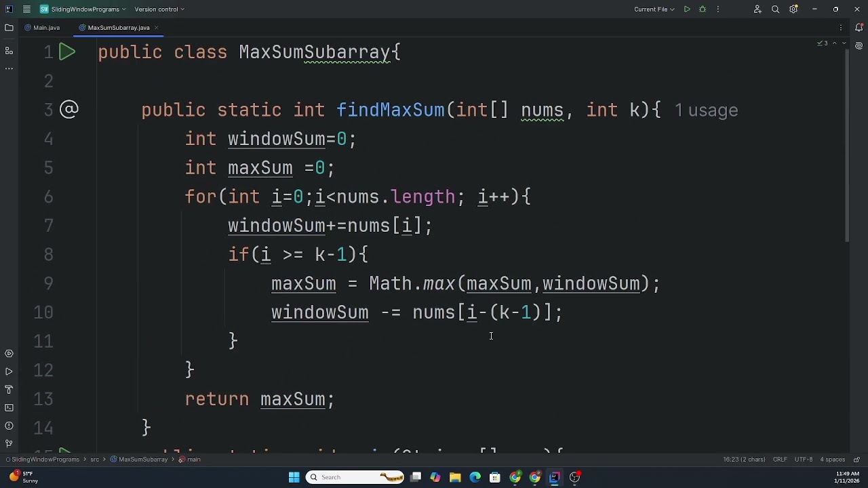The height and width of the screenshot is (488, 868).
Task: Open File Explorer from the taskbar
Action: pos(455,477)
